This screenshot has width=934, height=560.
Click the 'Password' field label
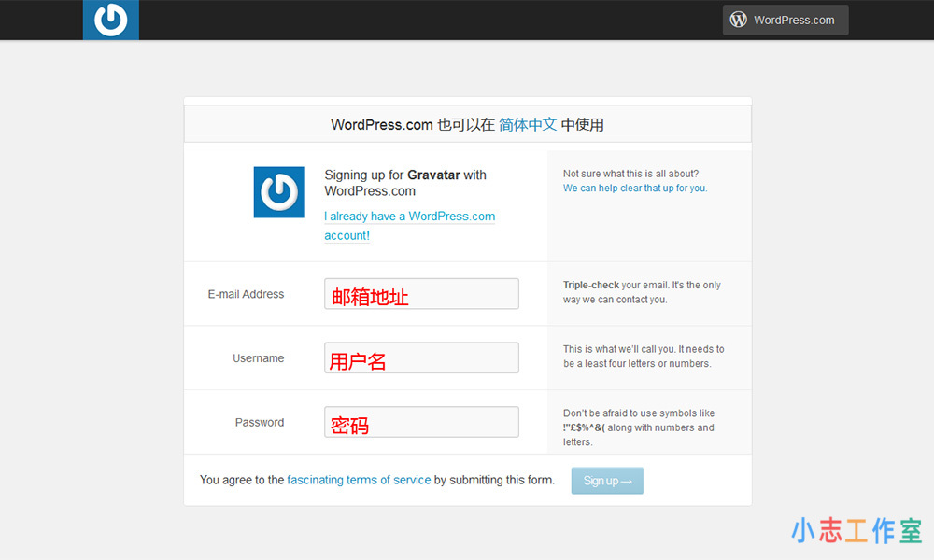pyautogui.click(x=259, y=423)
